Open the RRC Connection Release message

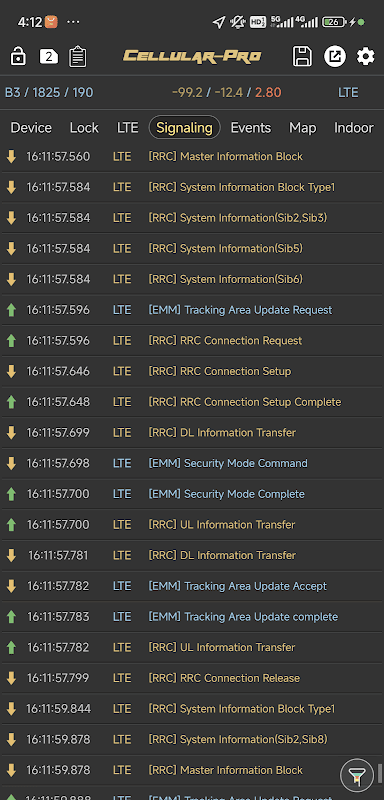click(192, 678)
